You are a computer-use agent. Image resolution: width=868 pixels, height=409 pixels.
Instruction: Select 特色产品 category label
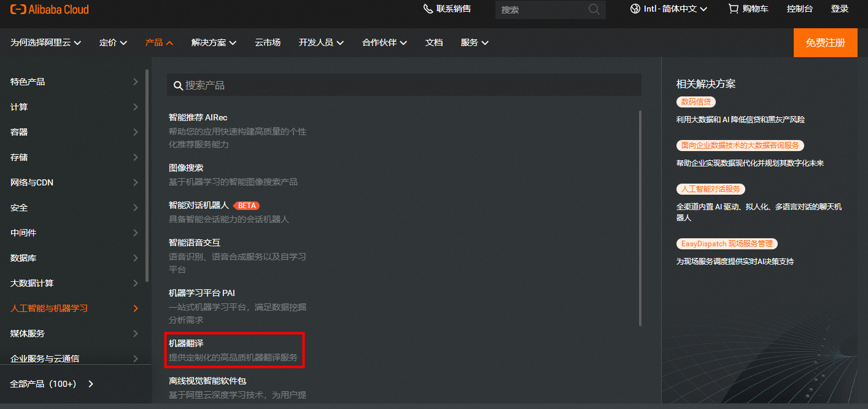(28, 82)
